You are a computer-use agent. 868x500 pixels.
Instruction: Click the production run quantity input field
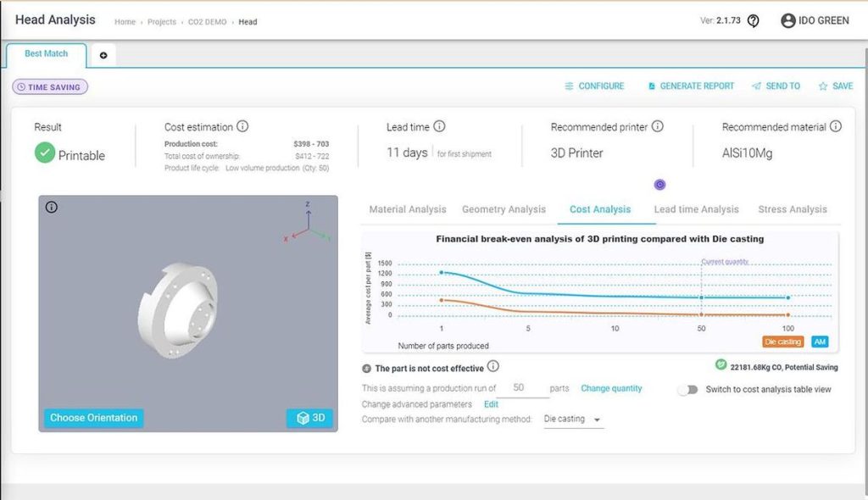[x=519, y=388]
